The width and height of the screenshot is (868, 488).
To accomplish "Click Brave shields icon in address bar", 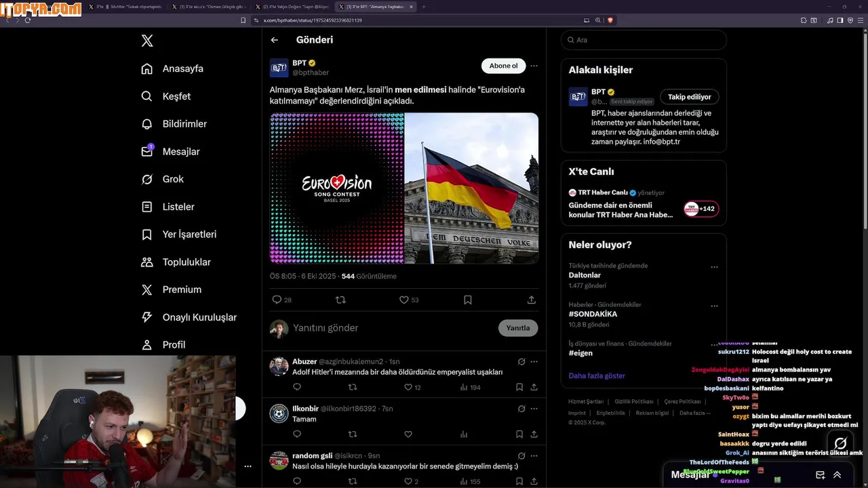I will (x=610, y=20).
